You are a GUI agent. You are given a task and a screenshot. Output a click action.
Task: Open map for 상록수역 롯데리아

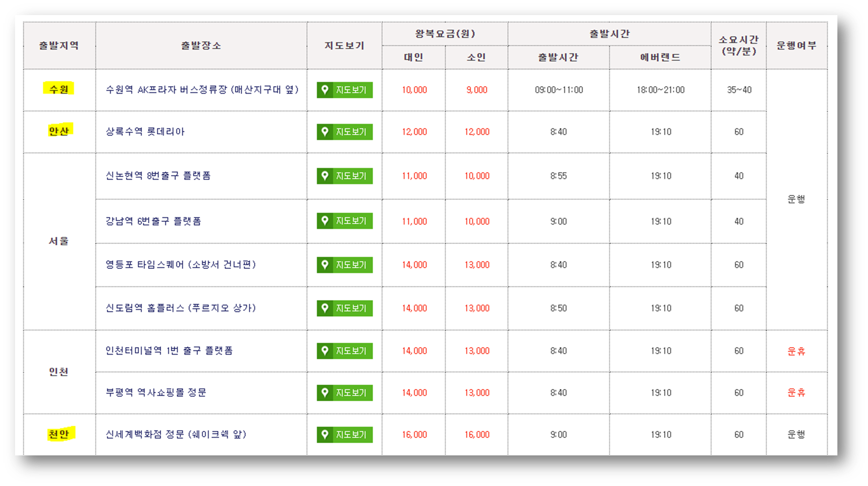(x=345, y=132)
